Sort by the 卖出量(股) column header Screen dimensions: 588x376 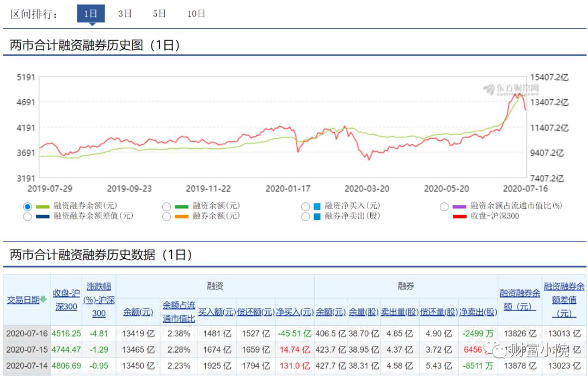399,311
